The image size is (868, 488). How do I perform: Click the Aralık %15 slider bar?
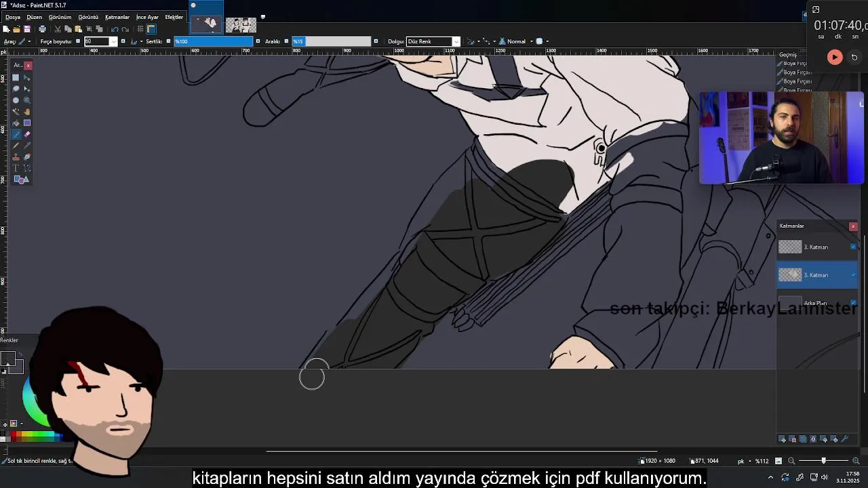click(332, 41)
